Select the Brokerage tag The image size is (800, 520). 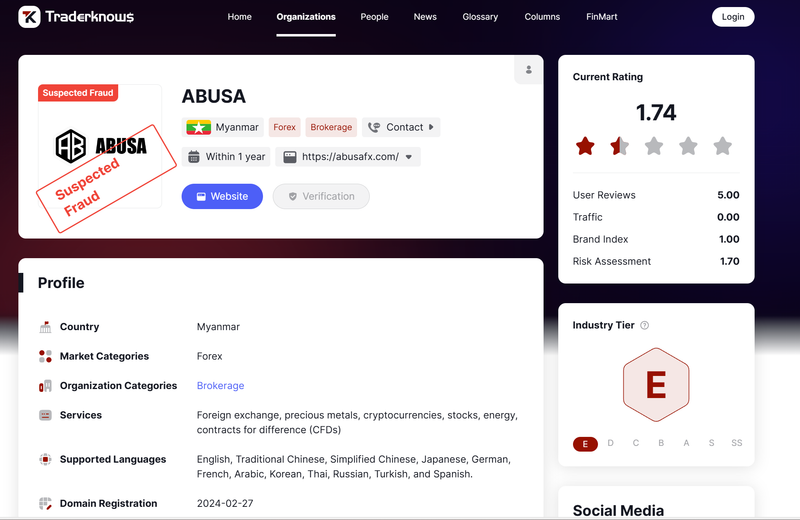[x=331, y=127]
